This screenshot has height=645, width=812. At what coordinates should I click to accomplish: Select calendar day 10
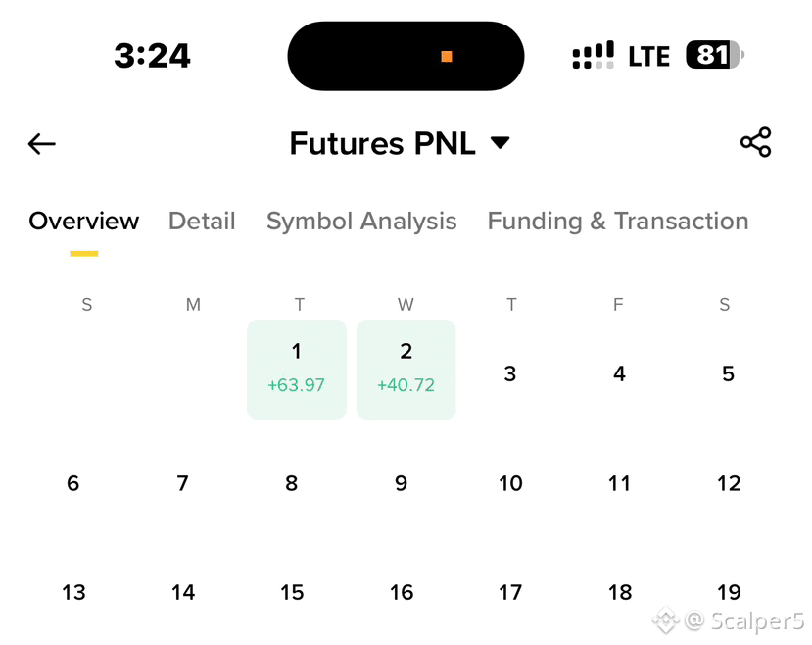click(510, 483)
